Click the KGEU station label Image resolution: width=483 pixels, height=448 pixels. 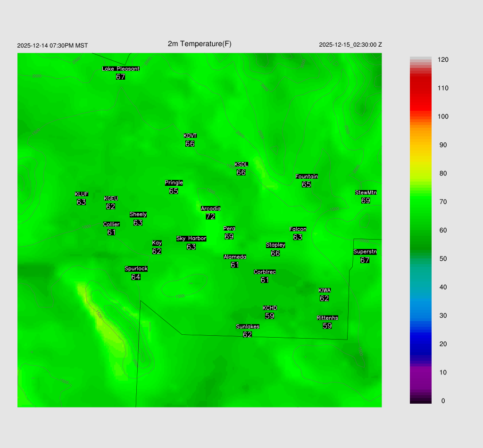(x=111, y=199)
